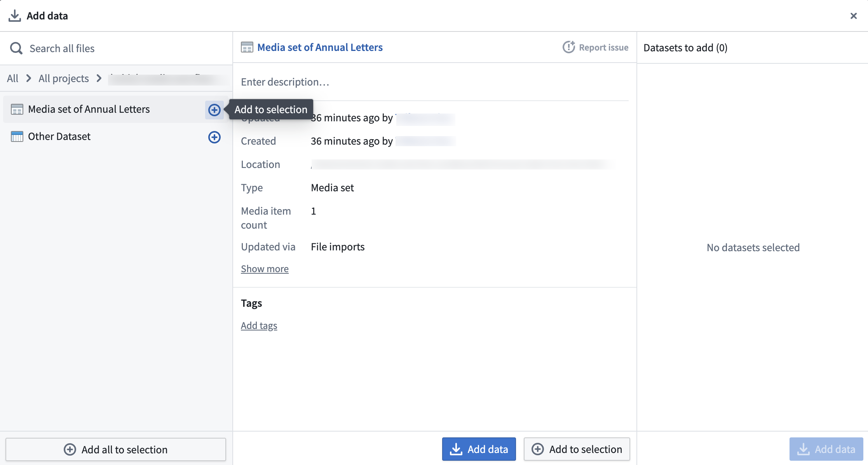Viewport: 868px width, 465px height.
Task: Click the Enter description field
Action: (x=434, y=82)
